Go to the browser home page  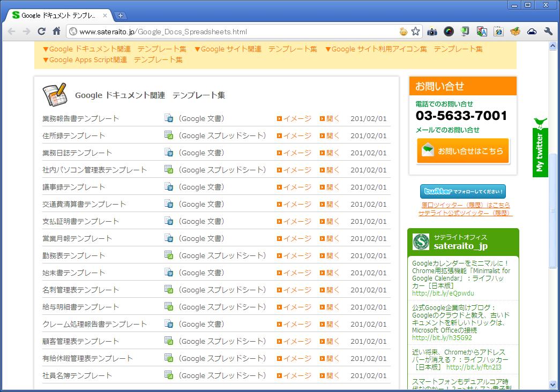click(x=57, y=32)
